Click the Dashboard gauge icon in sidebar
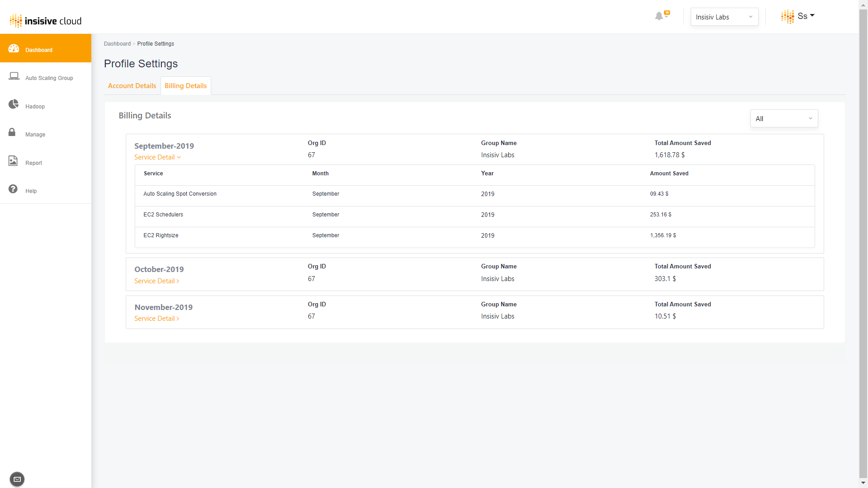The image size is (868, 488). (14, 48)
